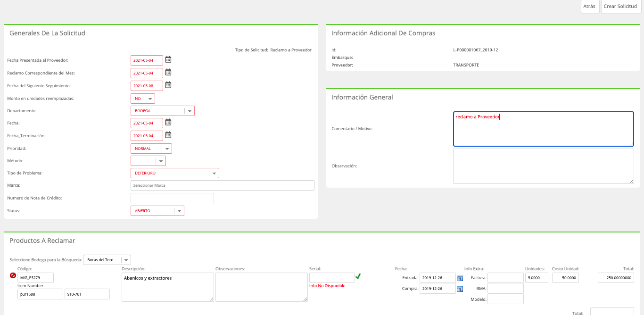
Task: Open Monto en unidades reemplazadas dropdown
Action: point(143,99)
